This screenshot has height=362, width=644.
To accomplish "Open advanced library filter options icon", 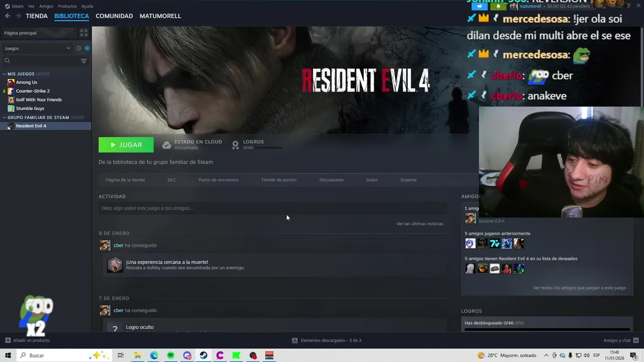I will point(84,61).
